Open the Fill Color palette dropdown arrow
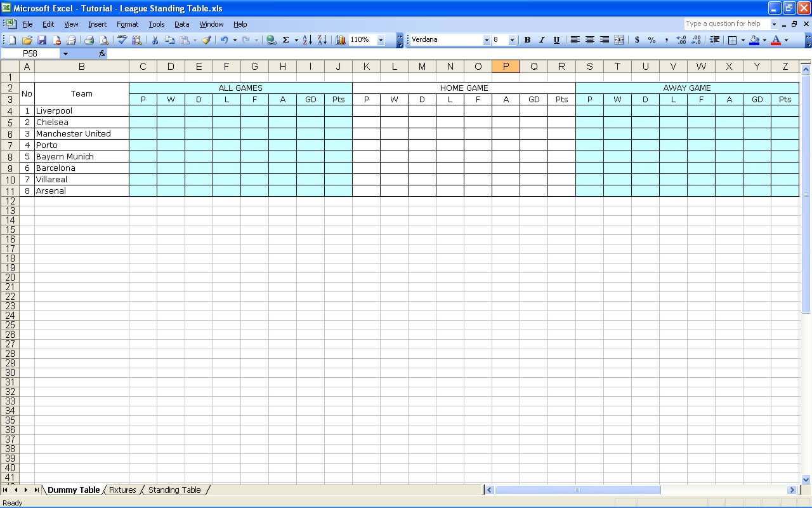Image resolution: width=812 pixels, height=508 pixels. [764, 40]
